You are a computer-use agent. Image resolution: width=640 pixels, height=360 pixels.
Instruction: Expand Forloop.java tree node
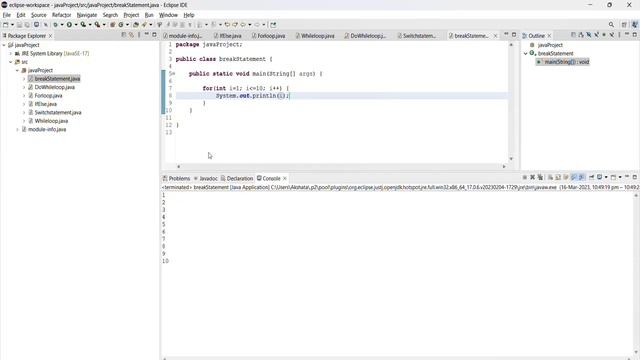point(24,96)
